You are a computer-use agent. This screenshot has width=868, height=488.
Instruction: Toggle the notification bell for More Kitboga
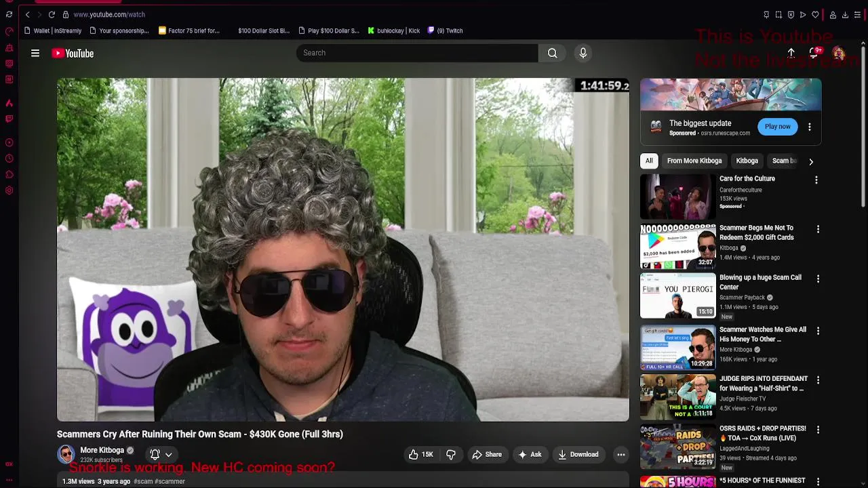tap(155, 455)
